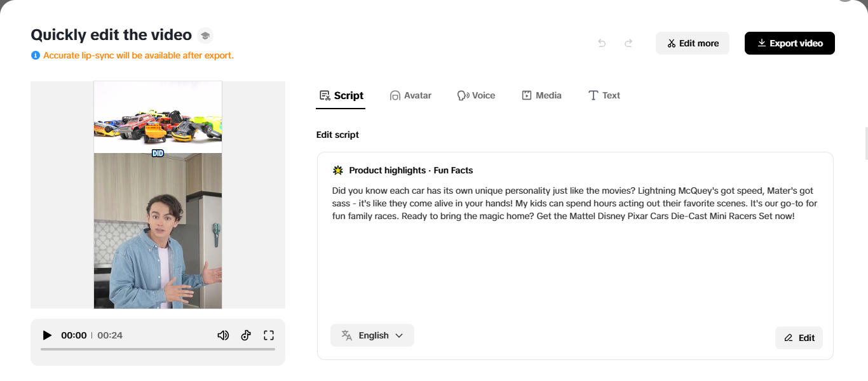This screenshot has width=868, height=381.
Task: Undo the last edit
Action: [x=602, y=43]
